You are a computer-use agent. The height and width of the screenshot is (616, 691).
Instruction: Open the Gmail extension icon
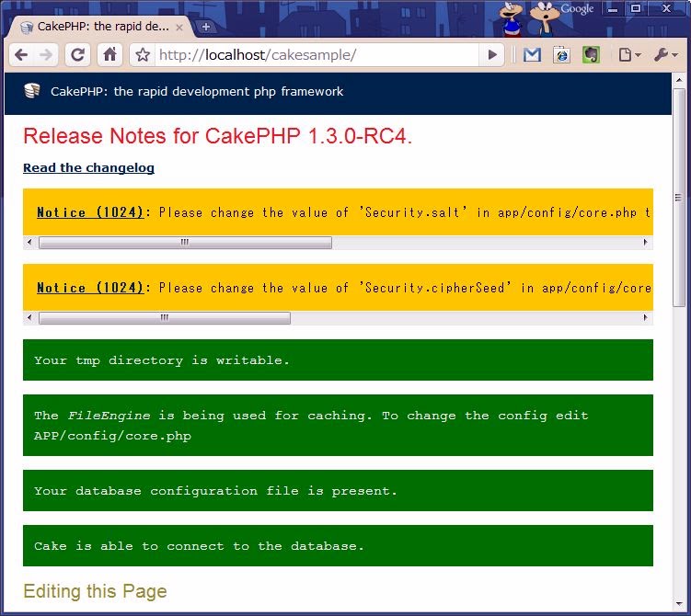532,55
